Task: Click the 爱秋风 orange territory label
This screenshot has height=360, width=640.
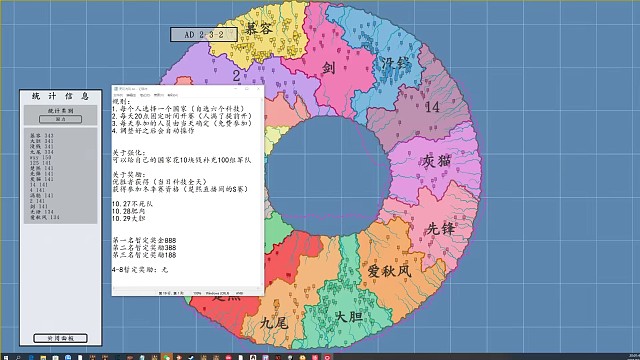Action: click(389, 271)
